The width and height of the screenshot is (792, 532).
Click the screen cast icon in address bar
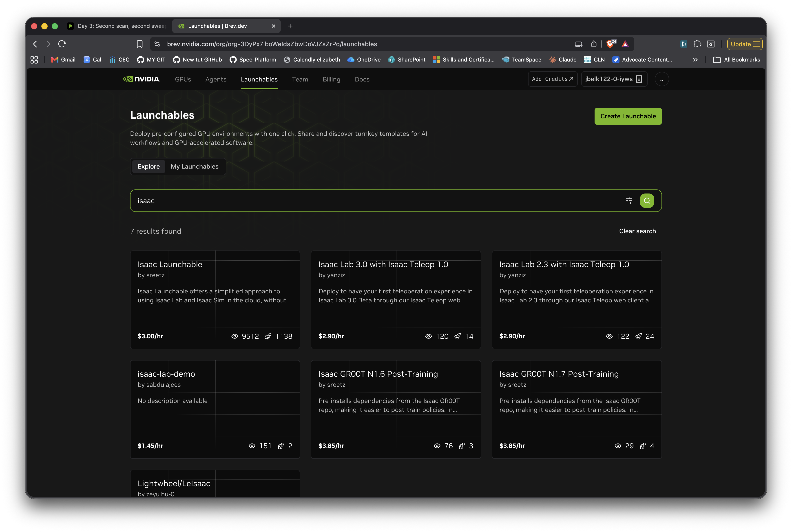(578, 44)
